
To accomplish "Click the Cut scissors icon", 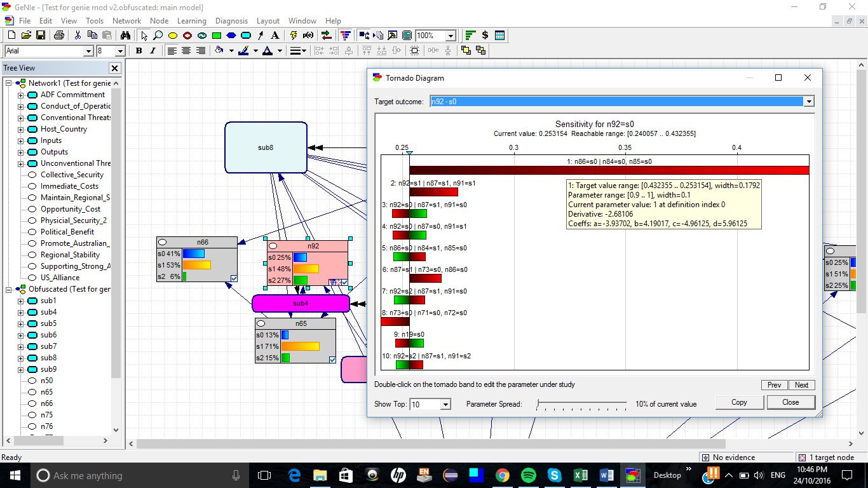I will 78,36.
